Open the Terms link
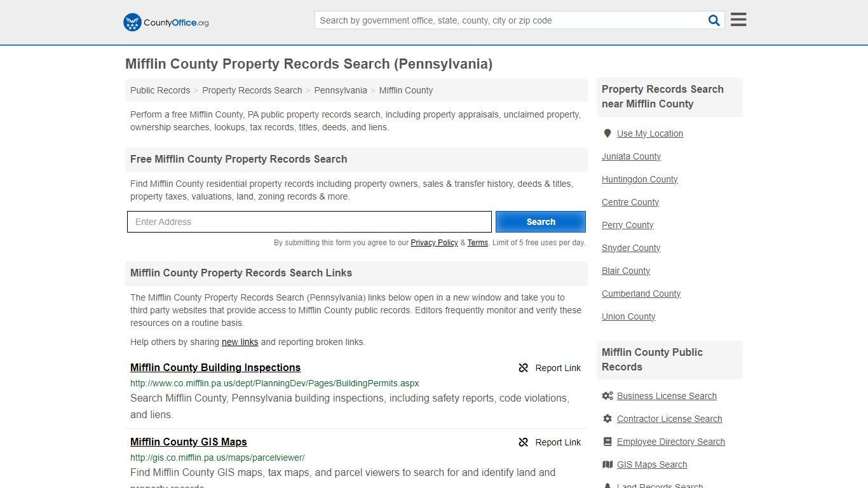The width and height of the screenshot is (868, 488). [478, 243]
